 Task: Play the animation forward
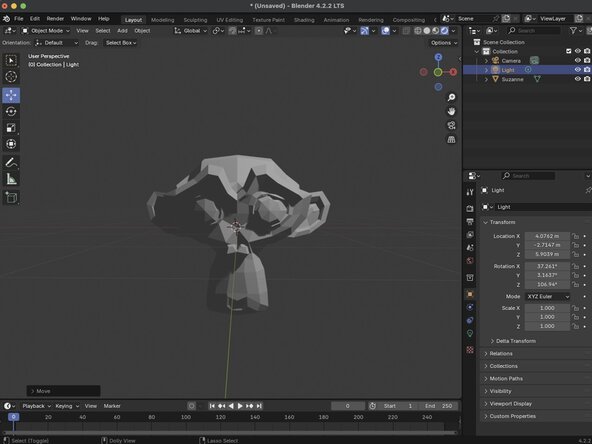tap(240, 406)
